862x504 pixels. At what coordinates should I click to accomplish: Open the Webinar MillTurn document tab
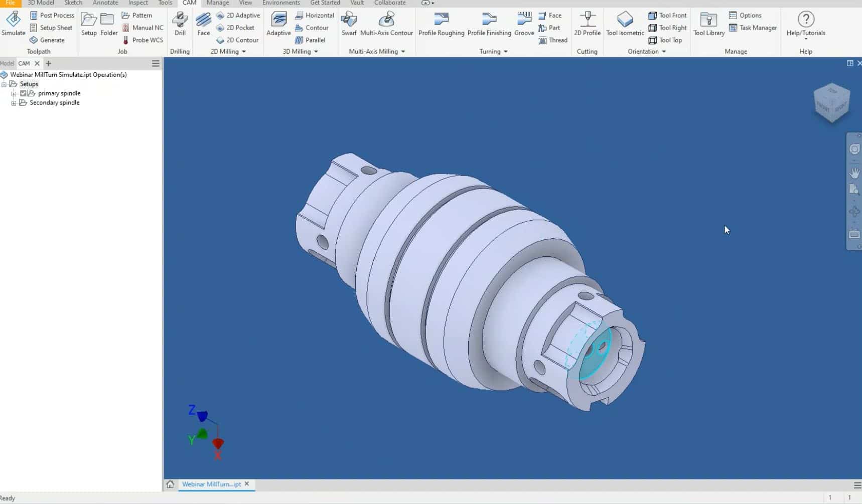211,484
